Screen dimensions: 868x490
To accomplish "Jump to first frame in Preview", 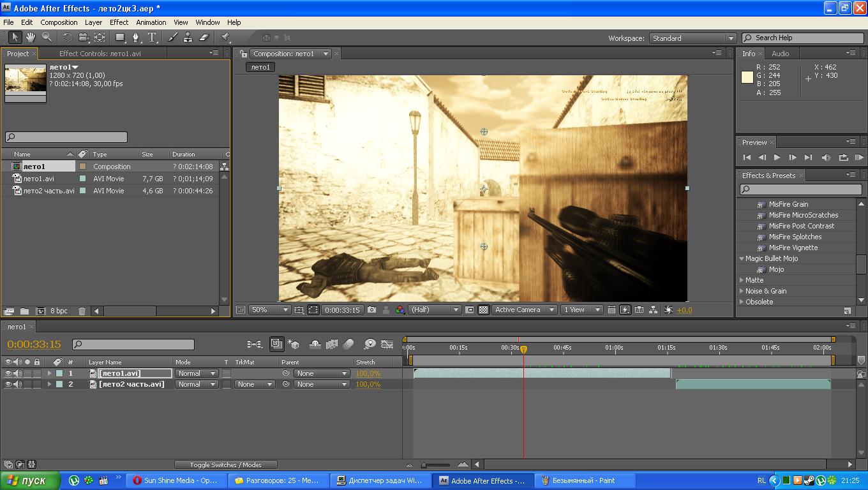I will (x=747, y=157).
